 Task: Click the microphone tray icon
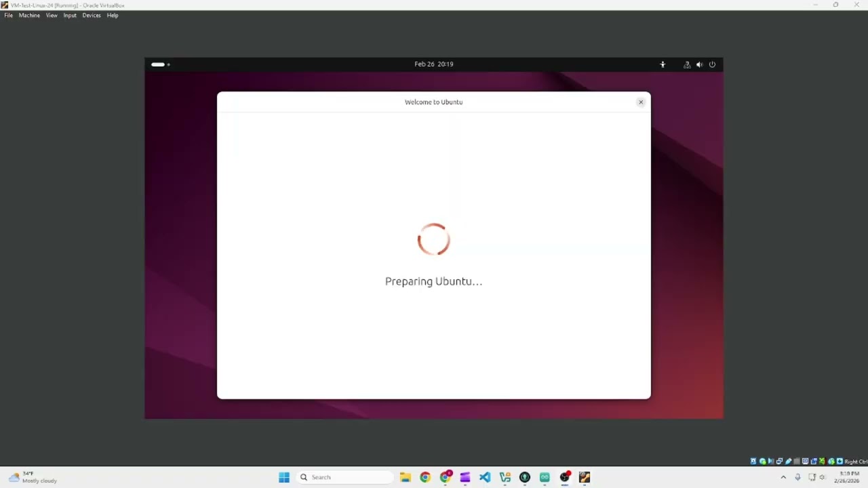[798, 477]
